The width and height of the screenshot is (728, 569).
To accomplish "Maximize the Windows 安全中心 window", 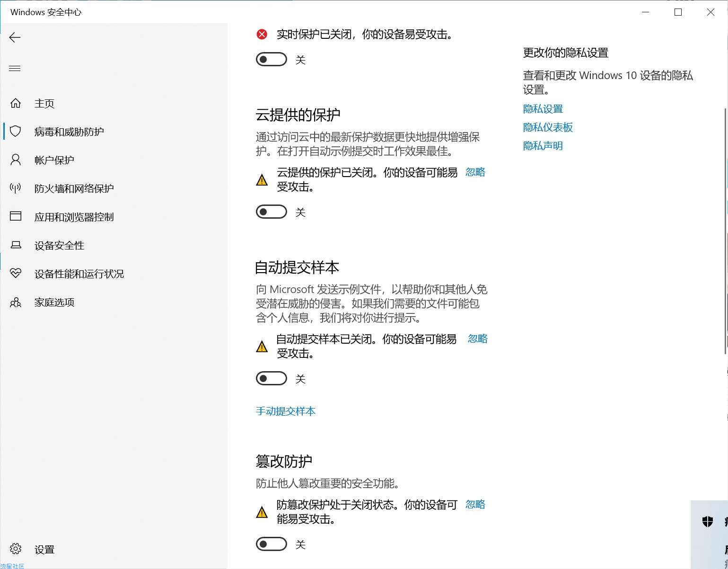I will point(678,12).
